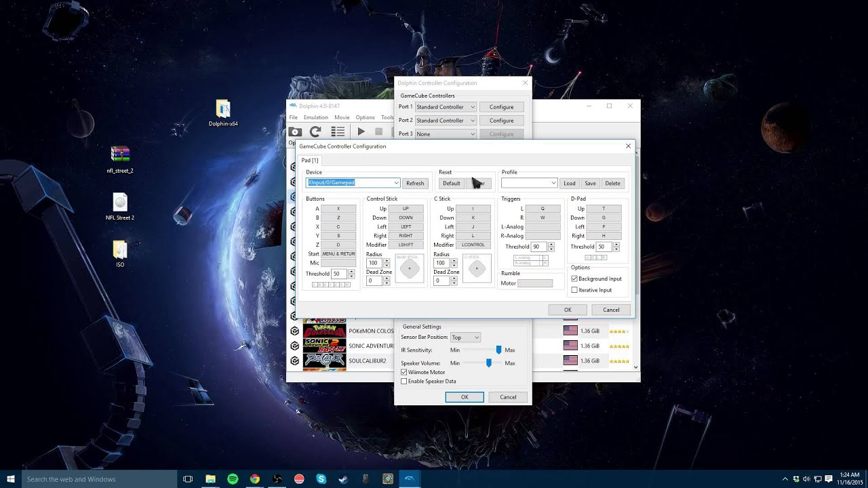The width and height of the screenshot is (868, 488).
Task: Expand the Device dropdown showing XInput/0/Gamepad
Action: (x=396, y=183)
